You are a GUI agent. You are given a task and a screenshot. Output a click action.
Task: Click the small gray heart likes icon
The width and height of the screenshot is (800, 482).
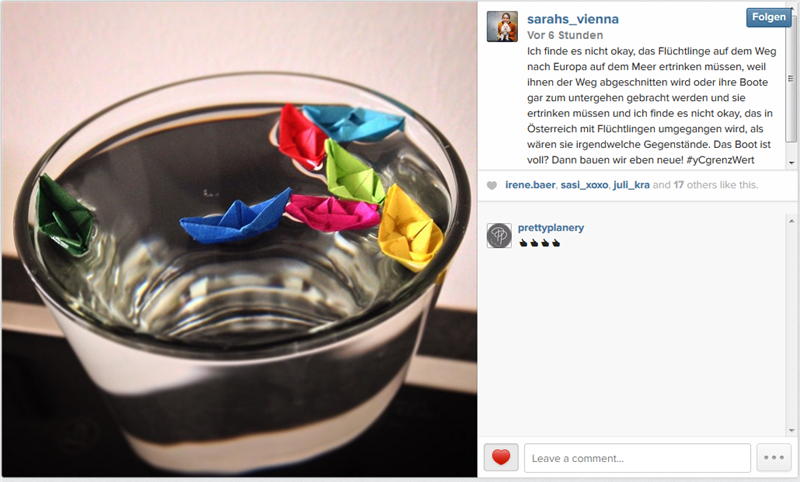tap(492, 185)
